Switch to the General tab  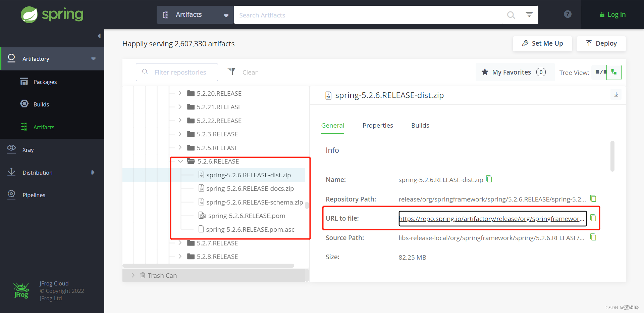(333, 125)
